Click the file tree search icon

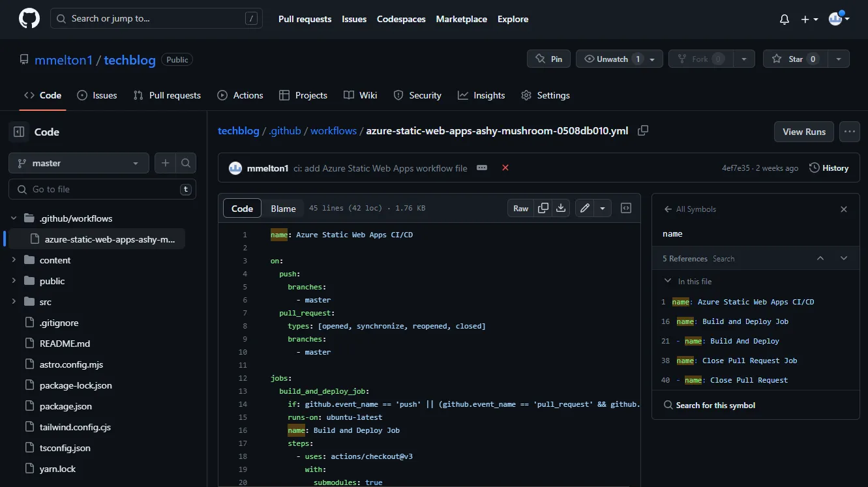point(186,163)
